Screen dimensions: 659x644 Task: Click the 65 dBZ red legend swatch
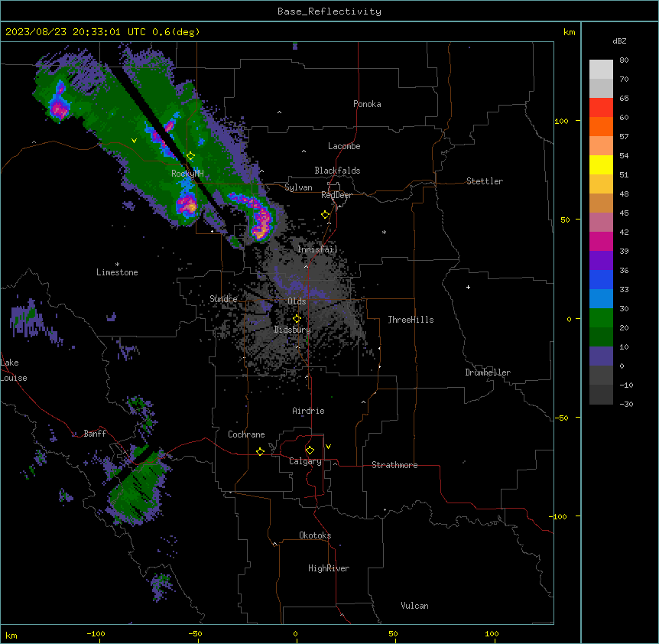click(601, 108)
